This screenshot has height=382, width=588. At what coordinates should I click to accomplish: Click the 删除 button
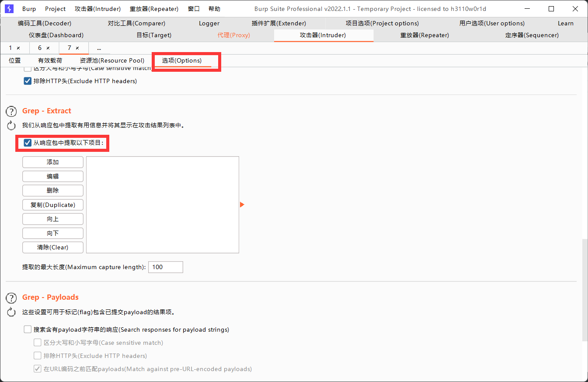(53, 191)
